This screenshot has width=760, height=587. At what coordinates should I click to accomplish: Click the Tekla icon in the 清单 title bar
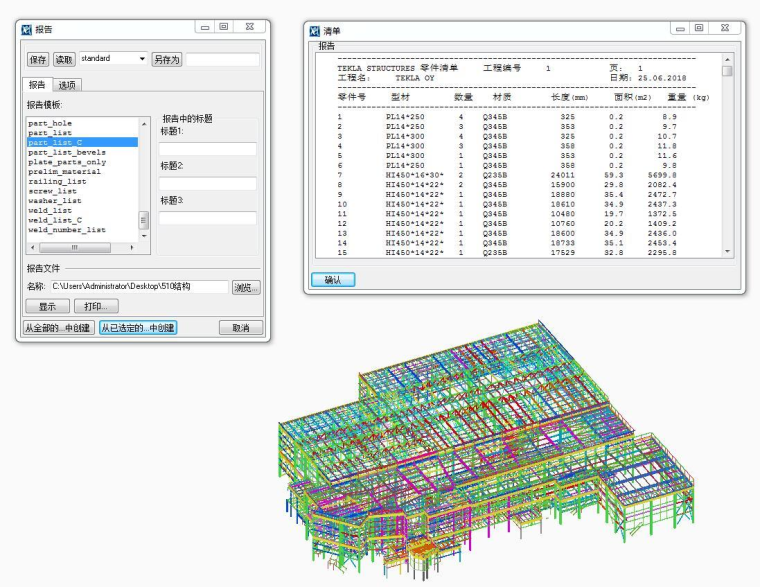(x=316, y=30)
